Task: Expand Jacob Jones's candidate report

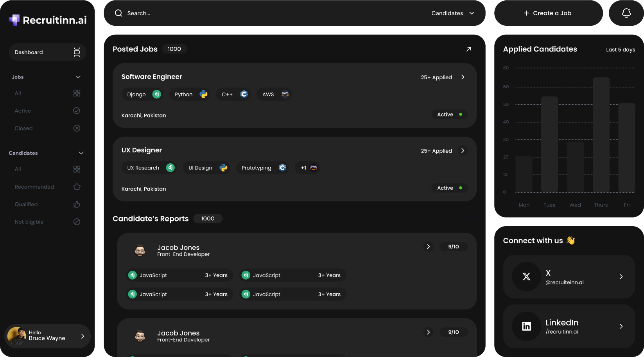Action: pyautogui.click(x=428, y=246)
